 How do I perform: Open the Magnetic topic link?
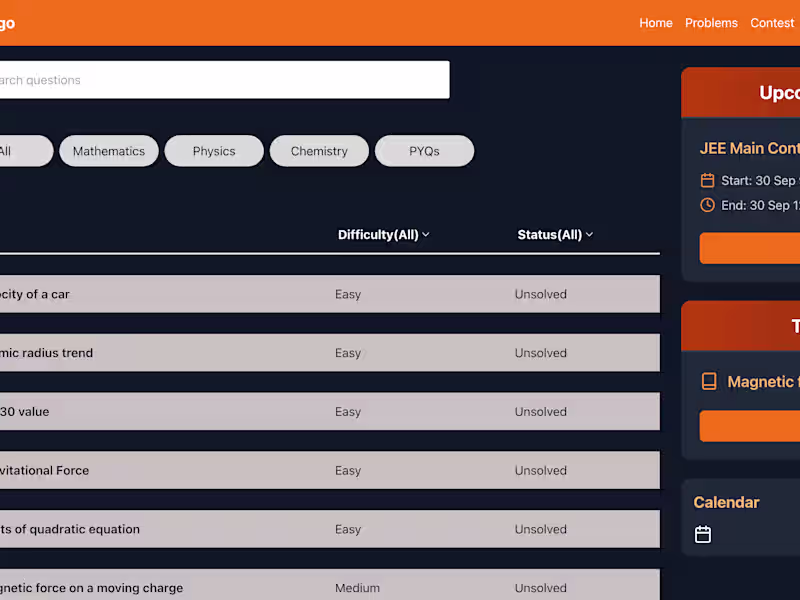click(763, 382)
